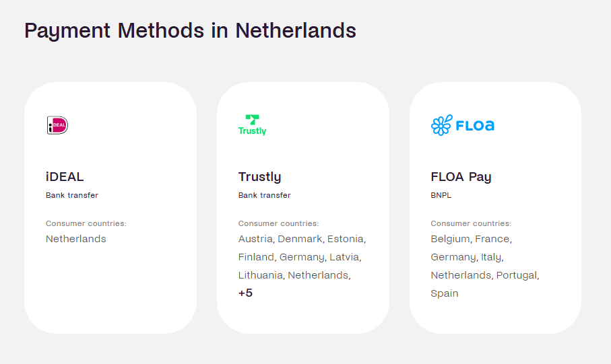Click the iDEAL logo icon
611x364 pixels.
coord(57,125)
